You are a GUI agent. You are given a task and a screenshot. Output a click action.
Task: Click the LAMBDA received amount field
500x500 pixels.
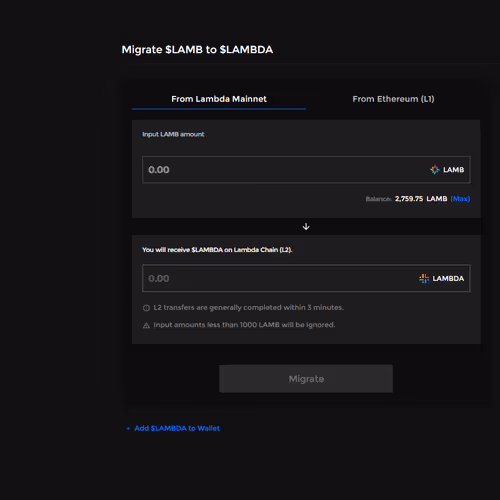[x=306, y=278]
